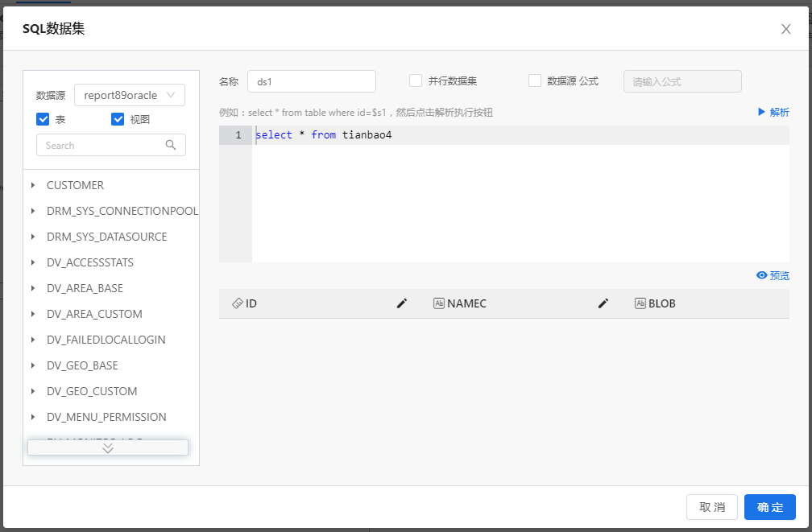Select the DV_GEO_CUSTOM table name

point(92,391)
